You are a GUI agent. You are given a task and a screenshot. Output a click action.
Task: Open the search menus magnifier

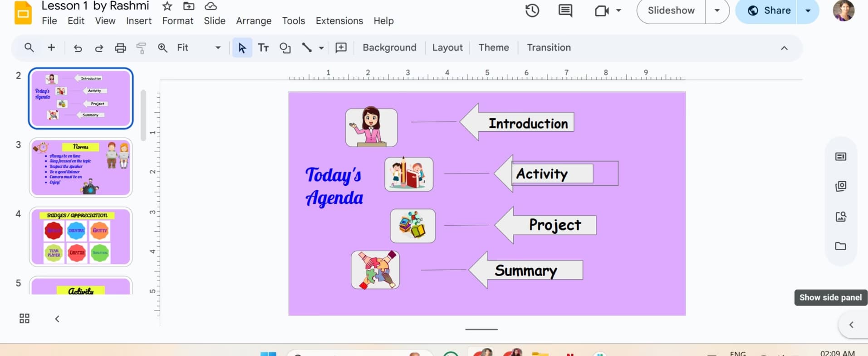(29, 47)
